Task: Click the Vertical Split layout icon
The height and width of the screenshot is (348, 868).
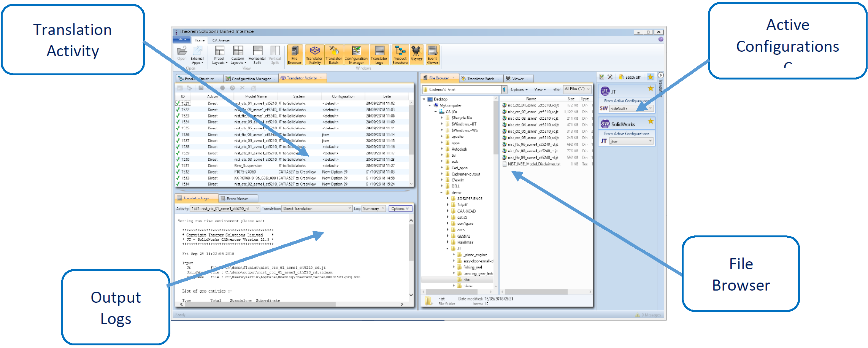Action: 275,55
